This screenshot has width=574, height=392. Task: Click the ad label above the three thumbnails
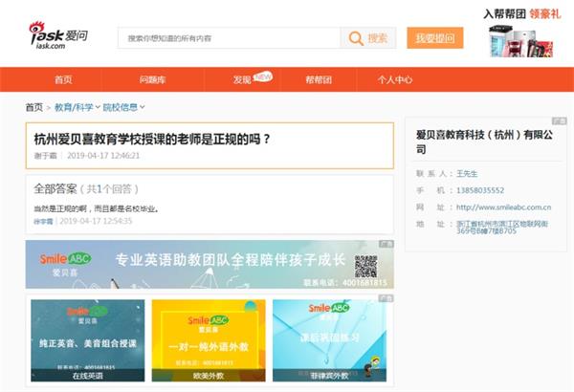click(x=386, y=298)
